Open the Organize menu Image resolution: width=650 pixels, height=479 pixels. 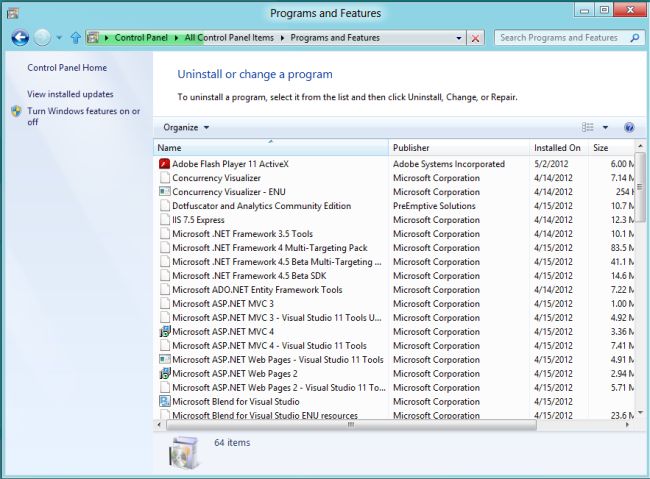[186, 127]
